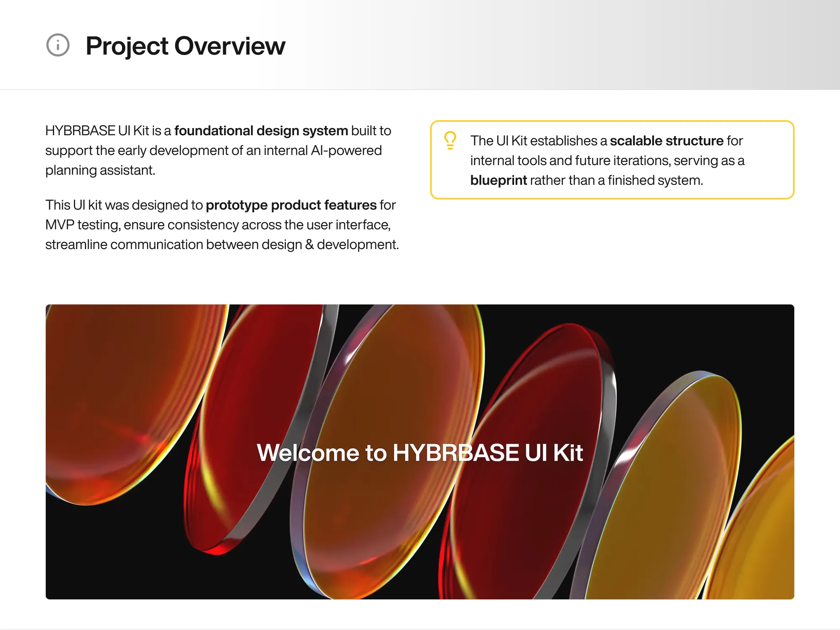
Task: Click the text 'planning assistant.'
Action: (100, 170)
